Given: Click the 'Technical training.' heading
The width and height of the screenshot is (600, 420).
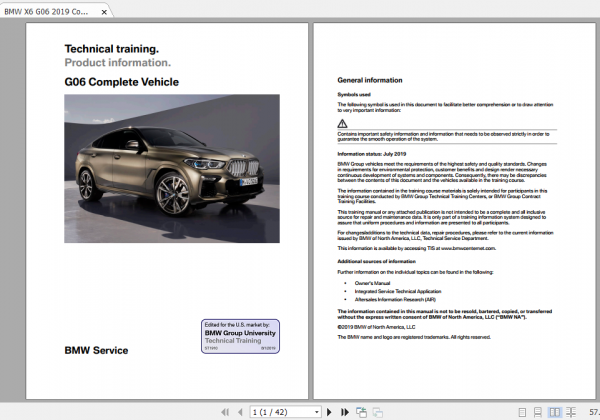Looking at the screenshot, I should [112, 49].
